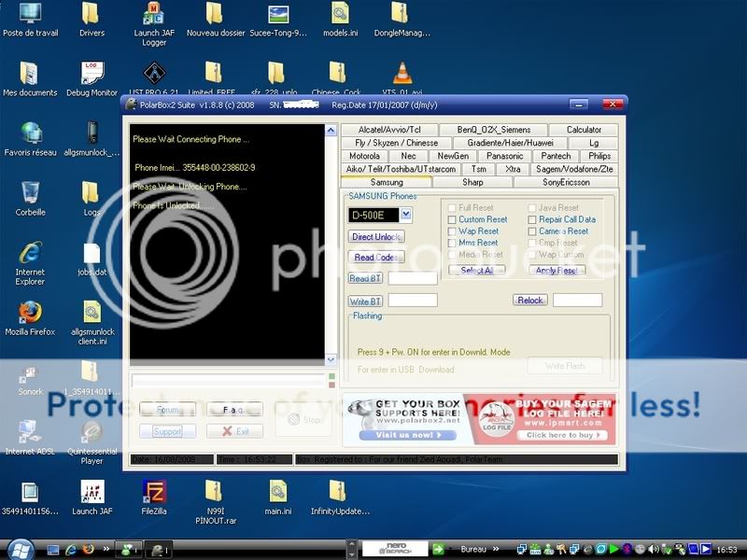The image size is (747, 560).
Task: Tick the Camera Reset checkbox
Action: [532, 231]
